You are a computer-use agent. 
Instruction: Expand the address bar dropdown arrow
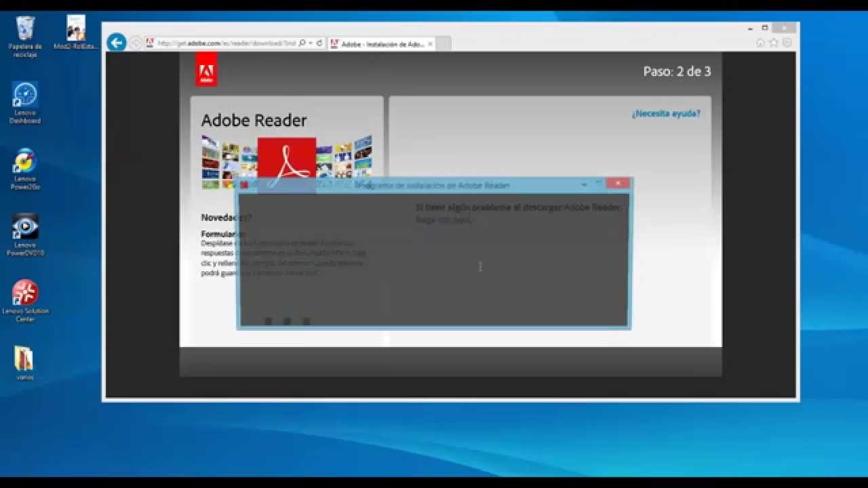[x=311, y=43]
